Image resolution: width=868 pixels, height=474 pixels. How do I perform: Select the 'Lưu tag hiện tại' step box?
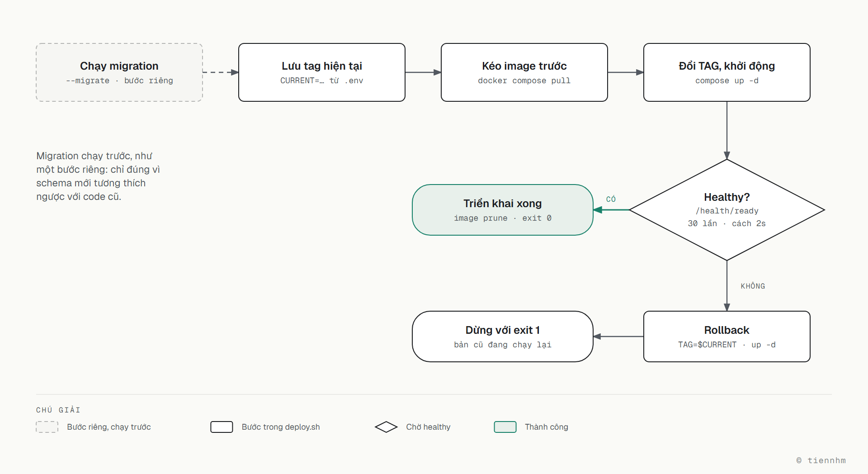(x=322, y=72)
